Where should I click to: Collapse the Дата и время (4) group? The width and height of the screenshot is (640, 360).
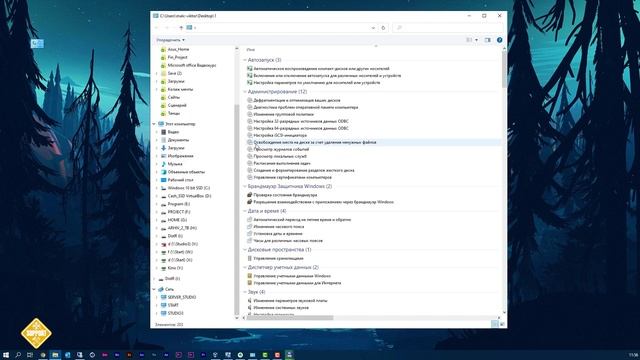point(245,211)
